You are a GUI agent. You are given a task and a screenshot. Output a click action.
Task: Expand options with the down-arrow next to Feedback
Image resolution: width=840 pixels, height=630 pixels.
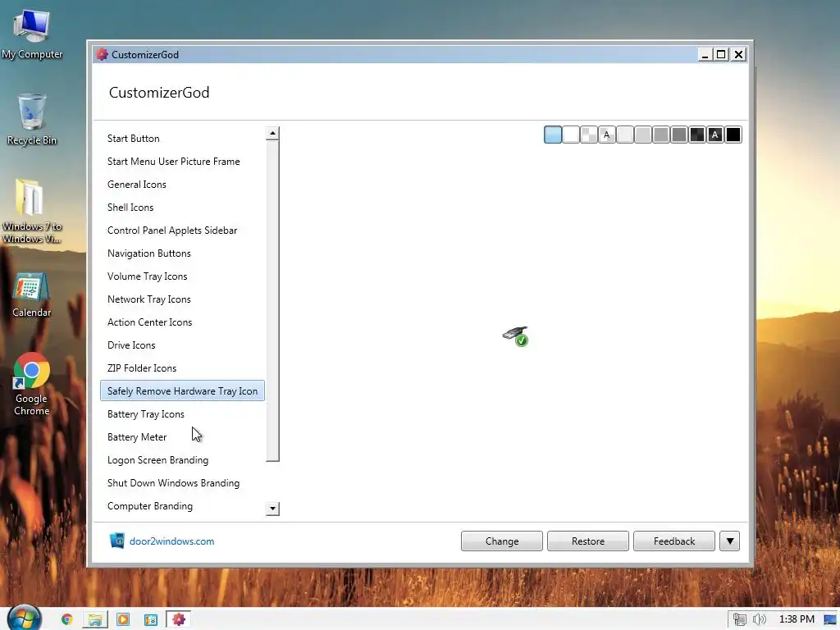(729, 541)
